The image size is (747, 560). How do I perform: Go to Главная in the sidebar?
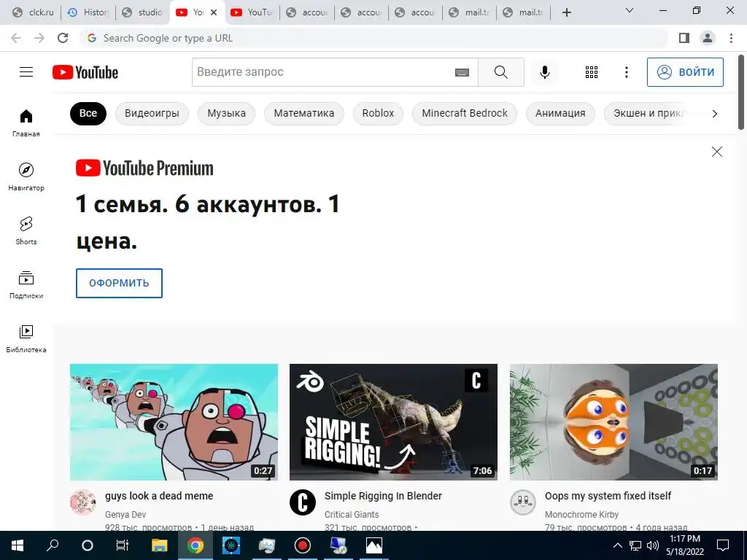(x=26, y=122)
